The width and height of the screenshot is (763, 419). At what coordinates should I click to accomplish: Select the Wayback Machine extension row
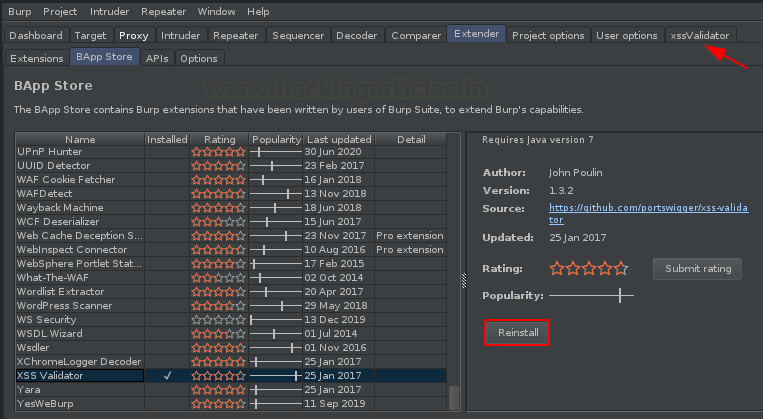[x=58, y=207]
